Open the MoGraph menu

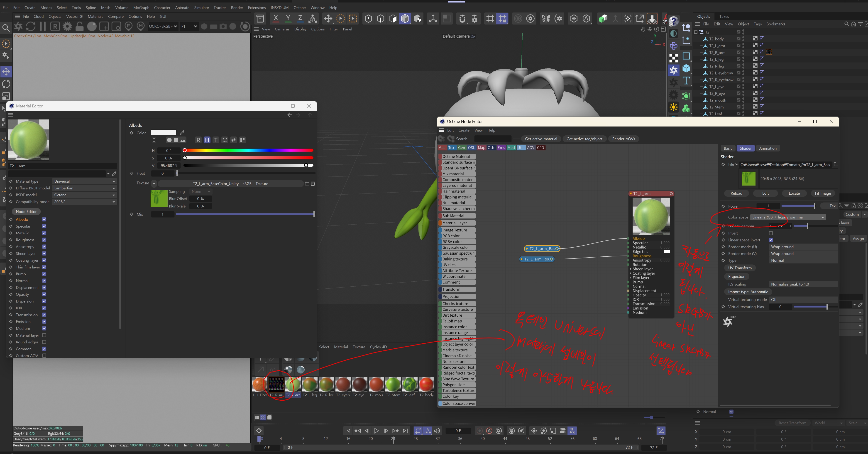141,7
